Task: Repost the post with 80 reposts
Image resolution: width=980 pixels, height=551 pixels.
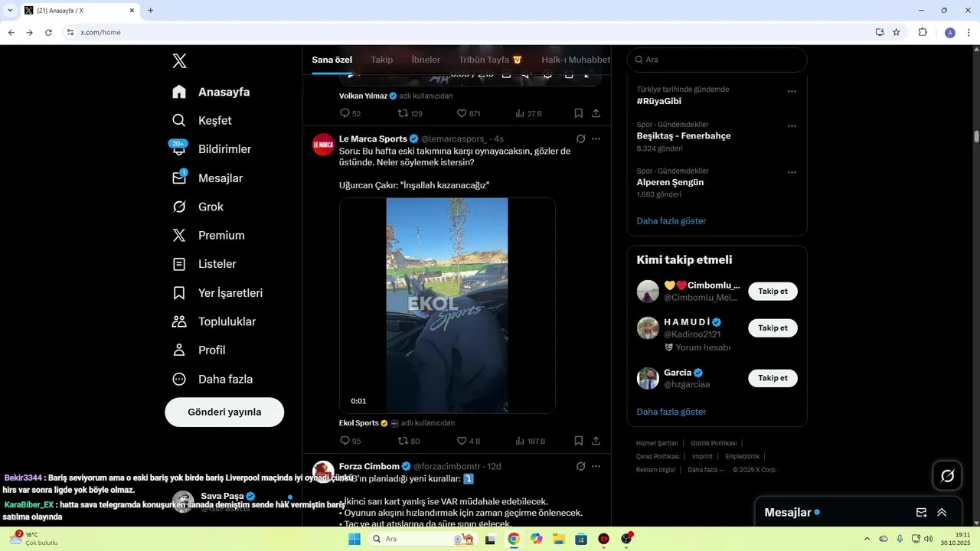Action: 409,441
